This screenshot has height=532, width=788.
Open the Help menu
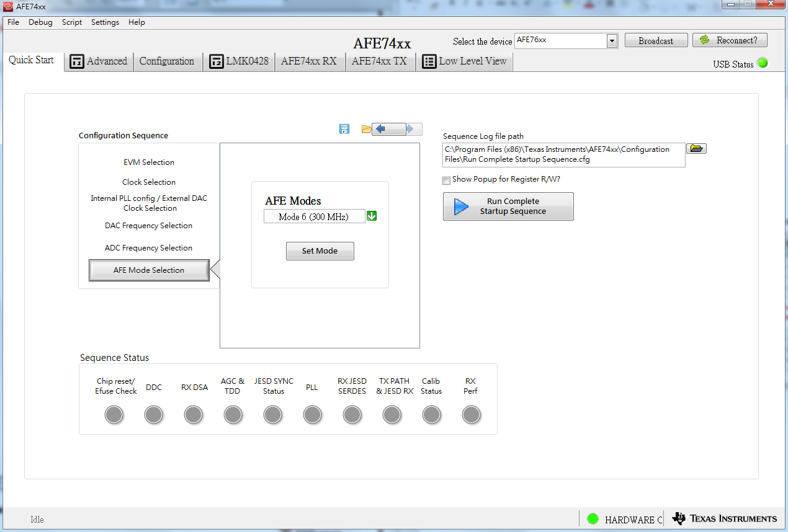point(137,22)
